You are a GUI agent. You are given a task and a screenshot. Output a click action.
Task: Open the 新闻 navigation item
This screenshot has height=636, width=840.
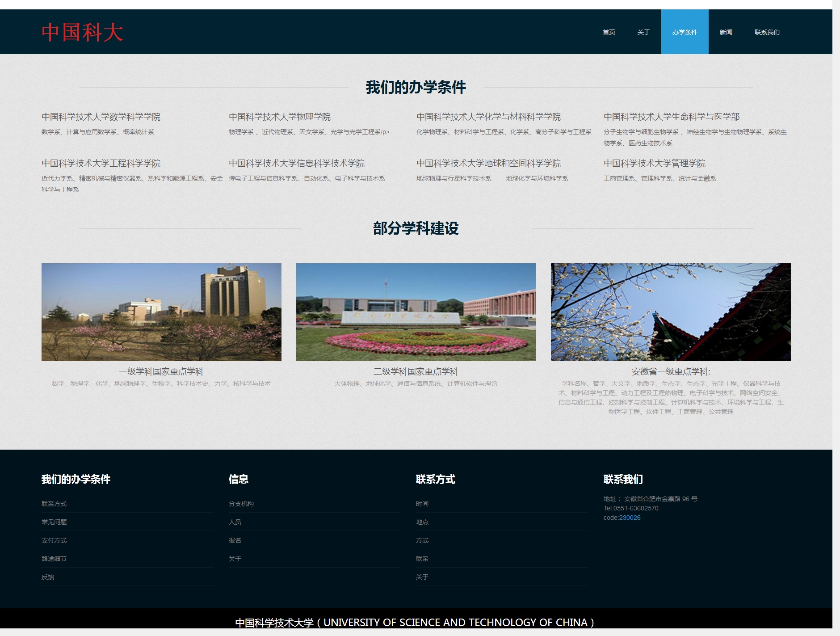click(726, 32)
